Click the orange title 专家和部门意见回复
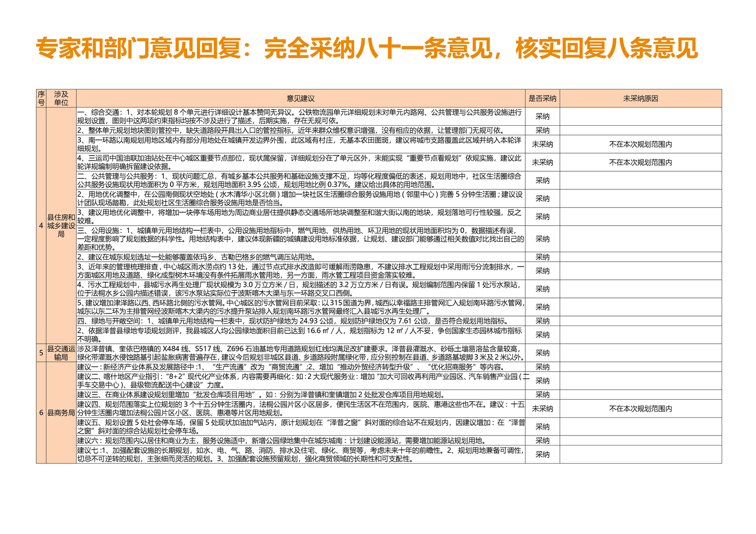The image size is (756, 534). click(x=367, y=48)
